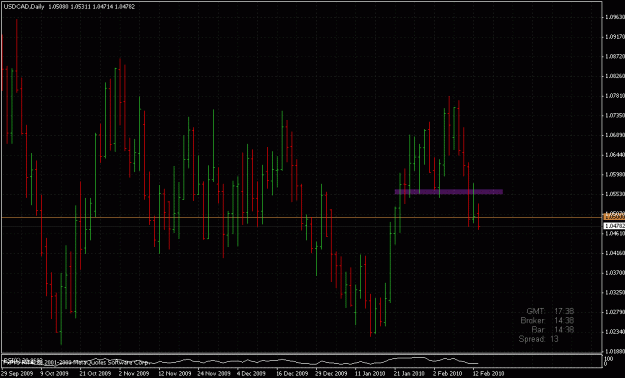This screenshot has height=378, width=625.
Task: Click the indicator scale value 100
Action: (x=609, y=358)
